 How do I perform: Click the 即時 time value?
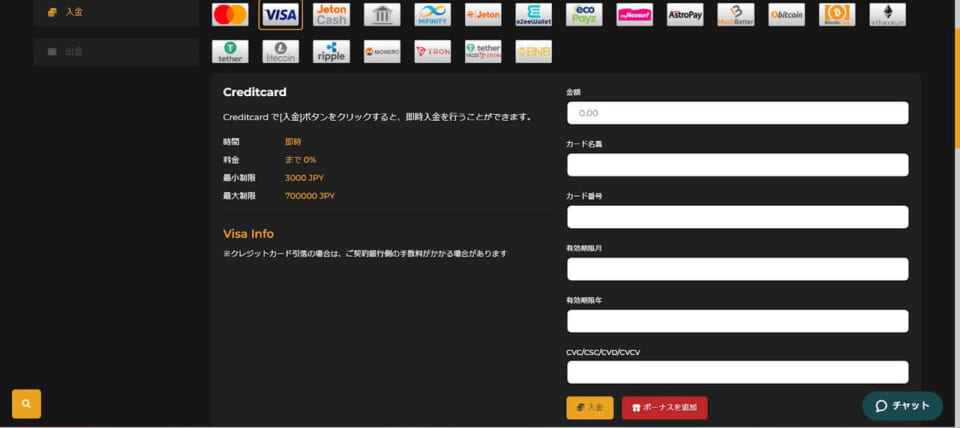(x=293, y=141)
